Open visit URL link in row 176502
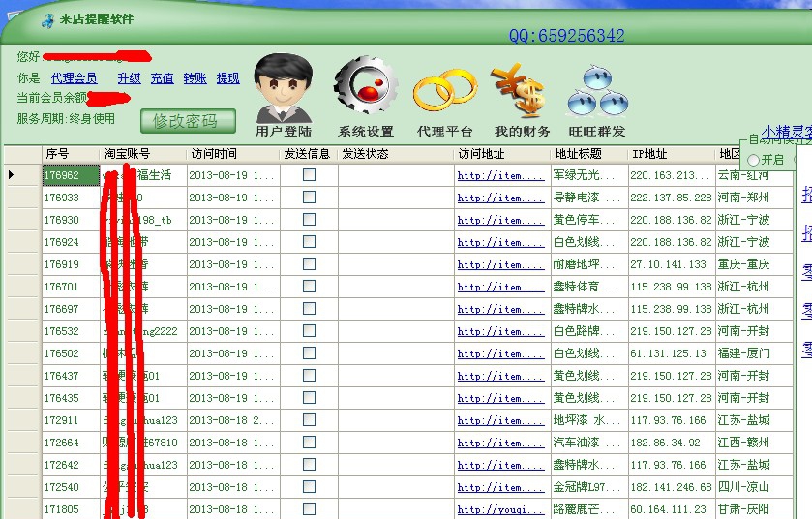The width and height of the screenshot is (812, 519). point(500,353)
